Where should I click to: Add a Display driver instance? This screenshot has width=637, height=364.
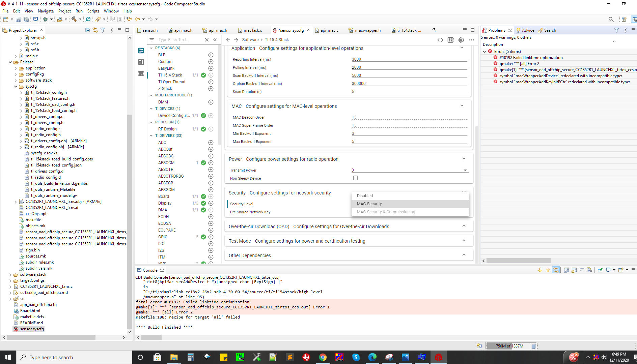click(x=211, y=203)
